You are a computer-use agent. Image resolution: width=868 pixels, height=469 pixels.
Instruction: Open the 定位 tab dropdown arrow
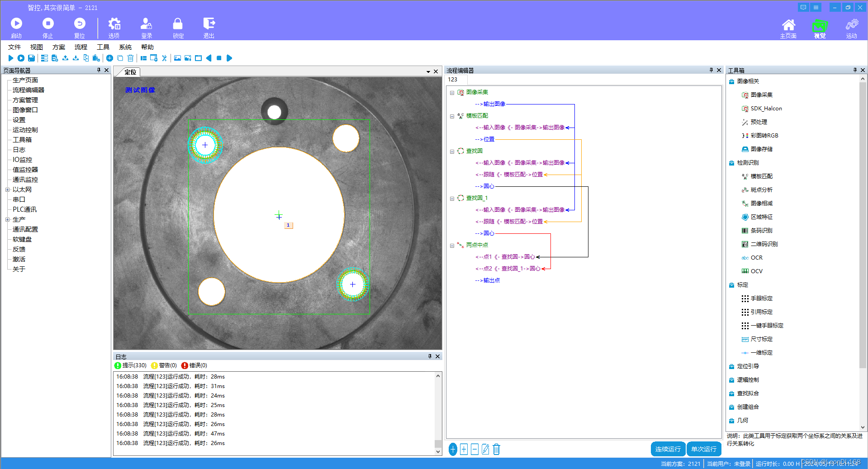point(428,71)
